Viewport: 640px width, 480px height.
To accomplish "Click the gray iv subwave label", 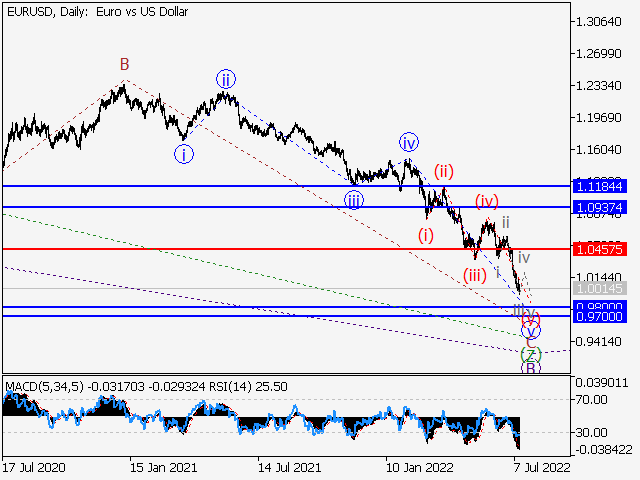I will tap(524, 258).
